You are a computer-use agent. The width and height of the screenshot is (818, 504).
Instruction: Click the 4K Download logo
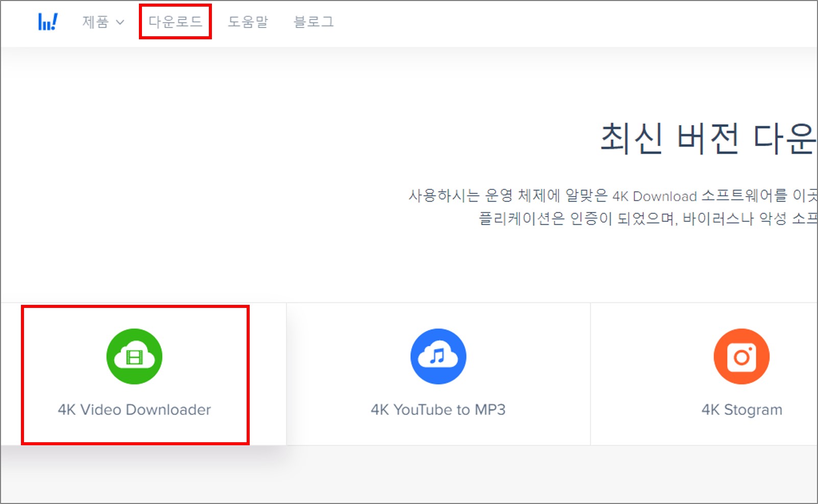(48, 21)
